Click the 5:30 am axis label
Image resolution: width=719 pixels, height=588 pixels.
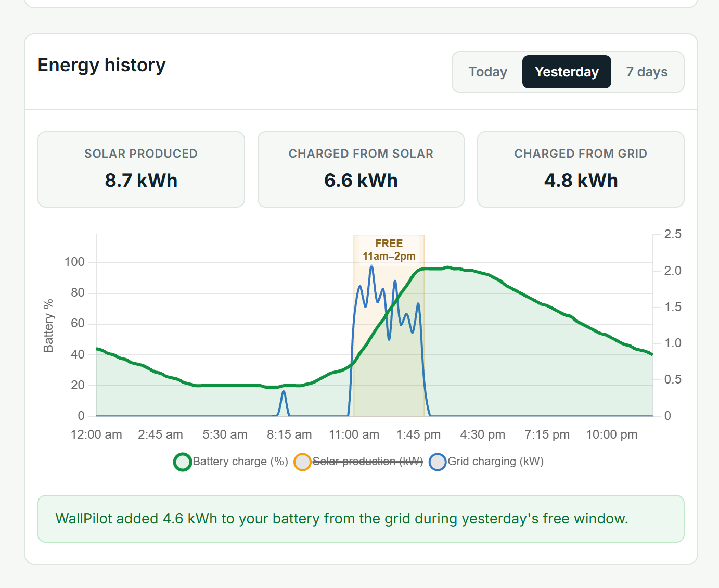(225, 434)
